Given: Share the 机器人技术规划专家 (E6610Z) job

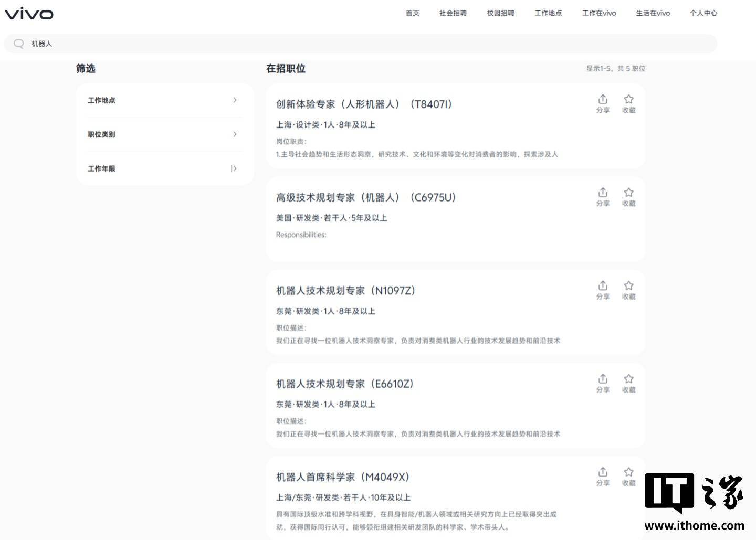Looking at the screenshot, I should [603, 383].
